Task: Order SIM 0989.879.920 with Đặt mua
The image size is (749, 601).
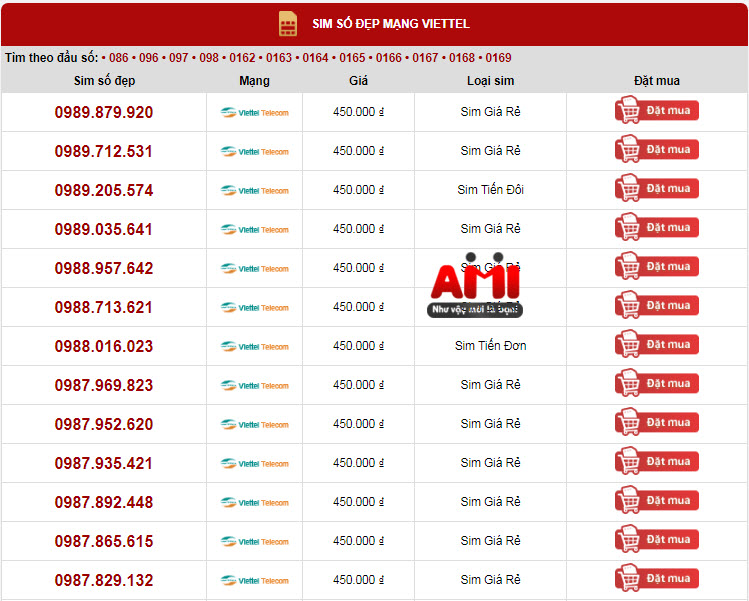Action: [x=657, y=110]
